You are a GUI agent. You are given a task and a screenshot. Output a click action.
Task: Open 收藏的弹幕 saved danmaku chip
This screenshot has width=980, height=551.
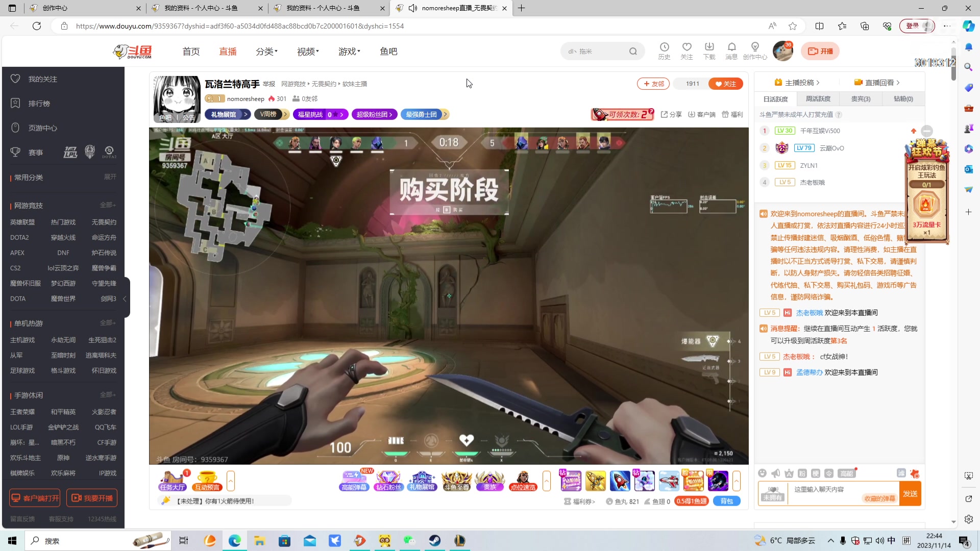879,498
